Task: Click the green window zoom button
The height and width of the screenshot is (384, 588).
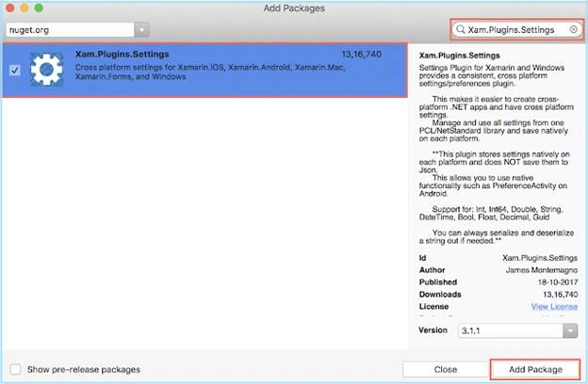Action: pyautogui.click(x=39, y=8)
